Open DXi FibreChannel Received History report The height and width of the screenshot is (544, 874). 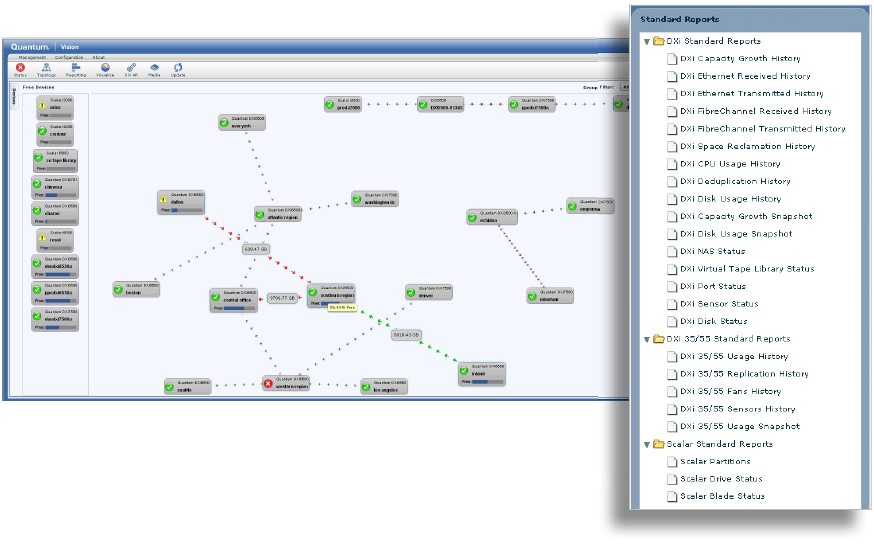pyautogui.click(x=756, y=111)
